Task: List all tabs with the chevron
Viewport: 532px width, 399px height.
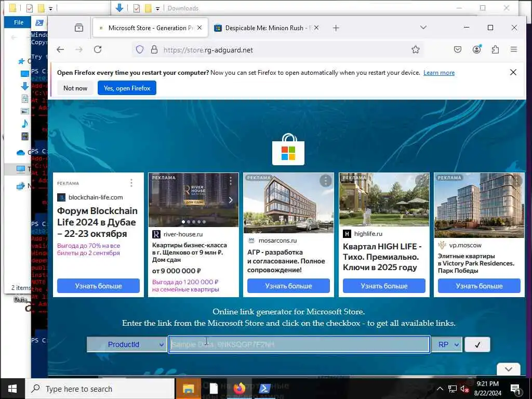Action: point(423,28)
